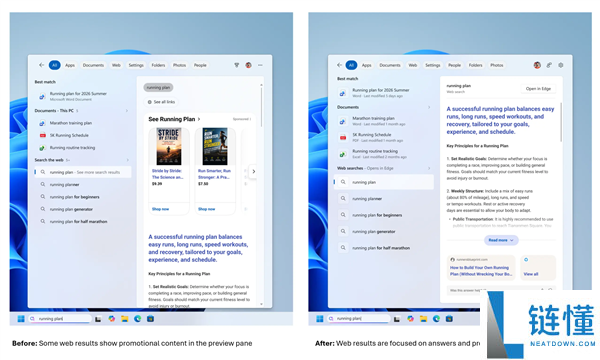Advance the sponsored product carousel with the next arrow
600x360 pixels.
[x=253, y=171]
